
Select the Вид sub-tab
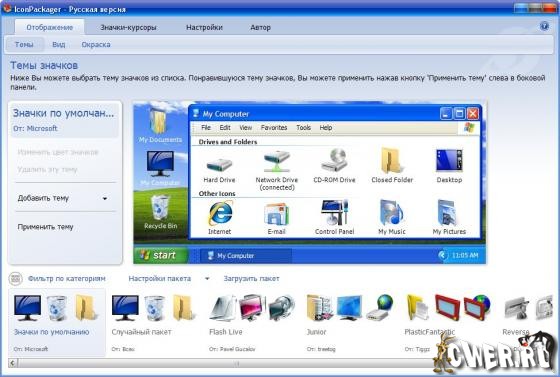(x=59, y=45)
